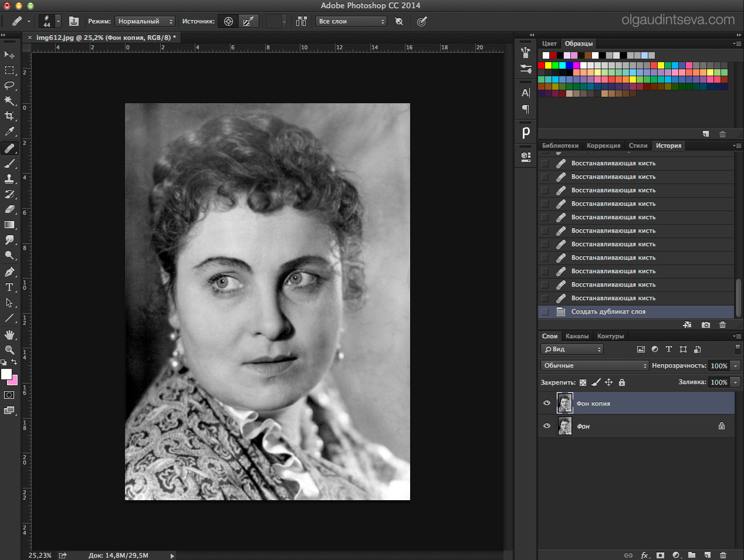Screen dimensions: 744x560
Task: Select the Gradient tool
Action: [9, 225]
